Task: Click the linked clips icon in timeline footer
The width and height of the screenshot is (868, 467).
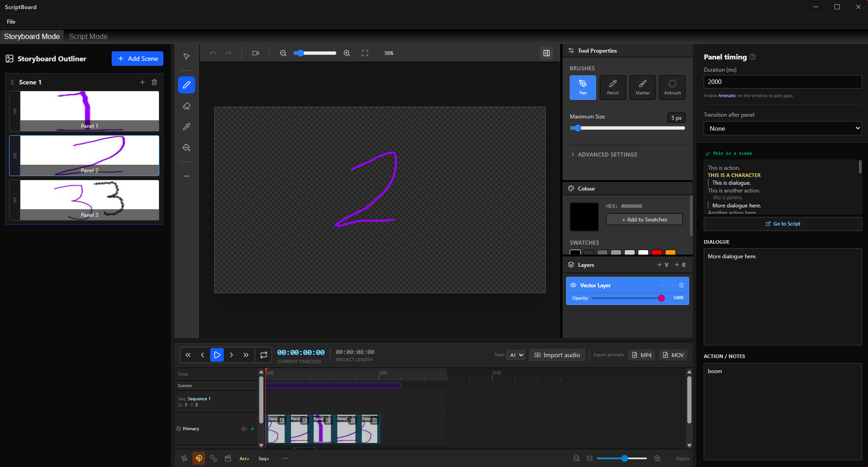Action: (213, 458)
